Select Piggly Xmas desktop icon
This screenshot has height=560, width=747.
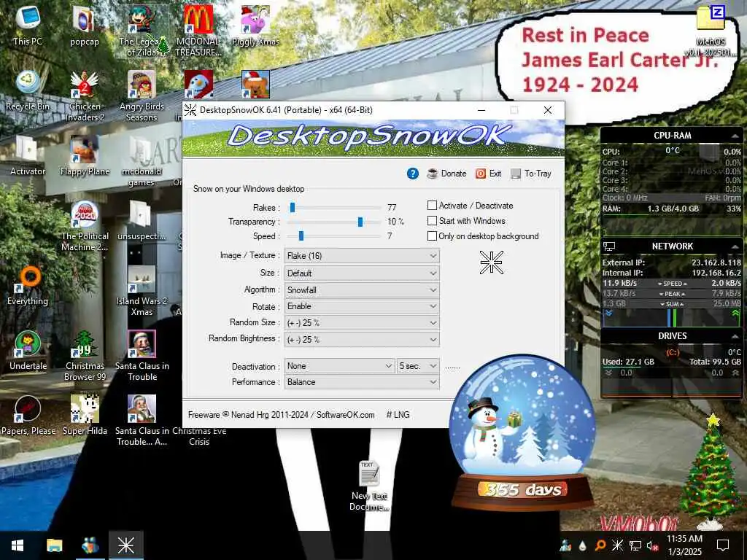point(255,26)
